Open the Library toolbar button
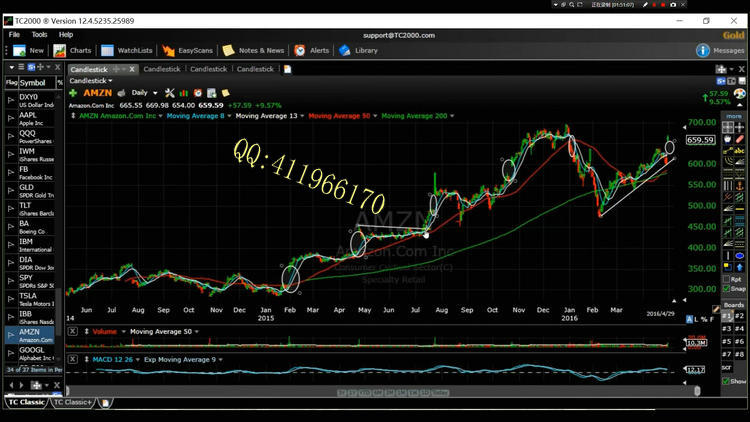750x422 pixels. [358, 50]
